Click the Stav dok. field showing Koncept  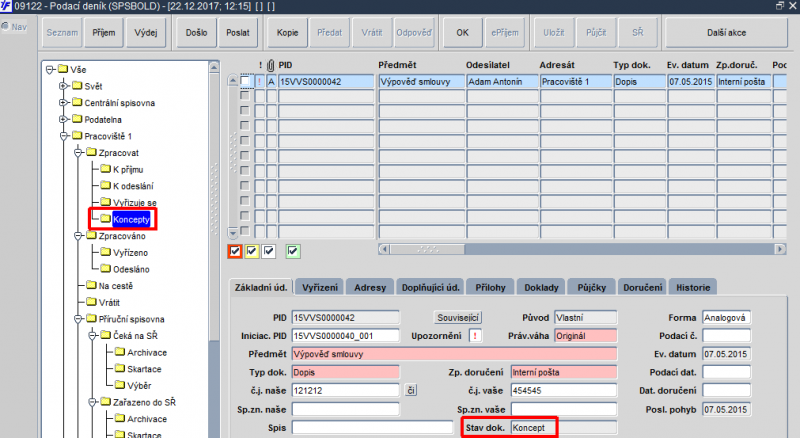[x=564, y=428]
